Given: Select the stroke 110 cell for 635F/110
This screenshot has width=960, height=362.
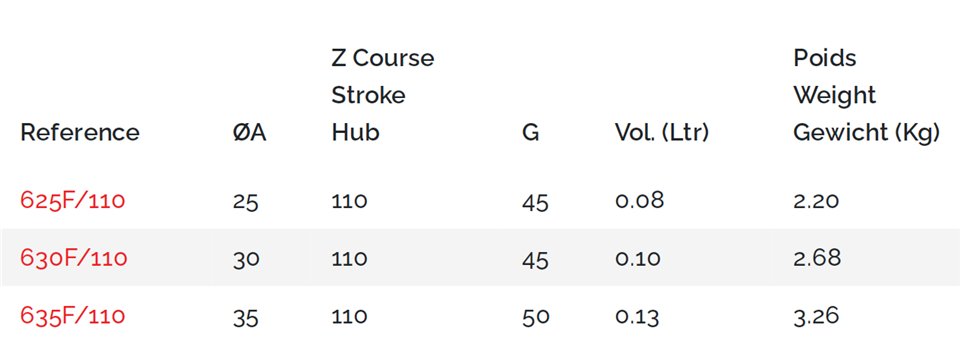Looking at the screenshot, I should click(x=349, y=315).
